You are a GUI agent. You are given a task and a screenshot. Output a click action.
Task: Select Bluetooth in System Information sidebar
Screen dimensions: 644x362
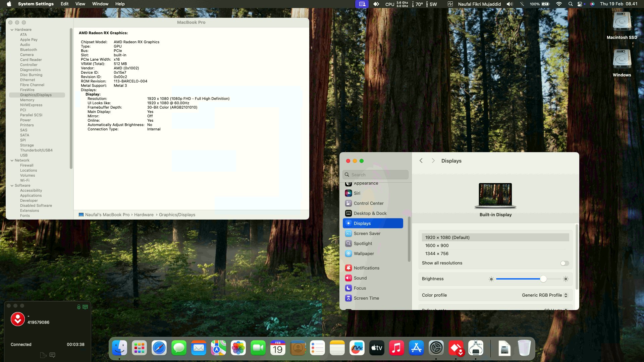[x=29, y=50]
